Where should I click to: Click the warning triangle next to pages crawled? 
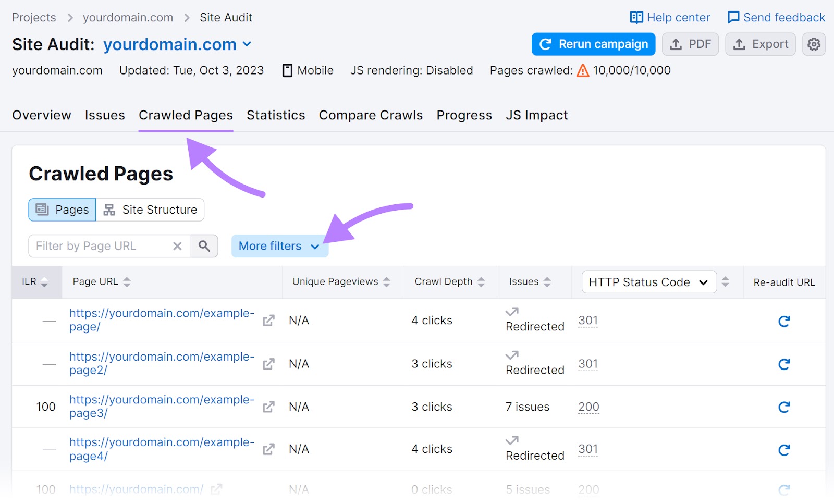click(582, 70)
